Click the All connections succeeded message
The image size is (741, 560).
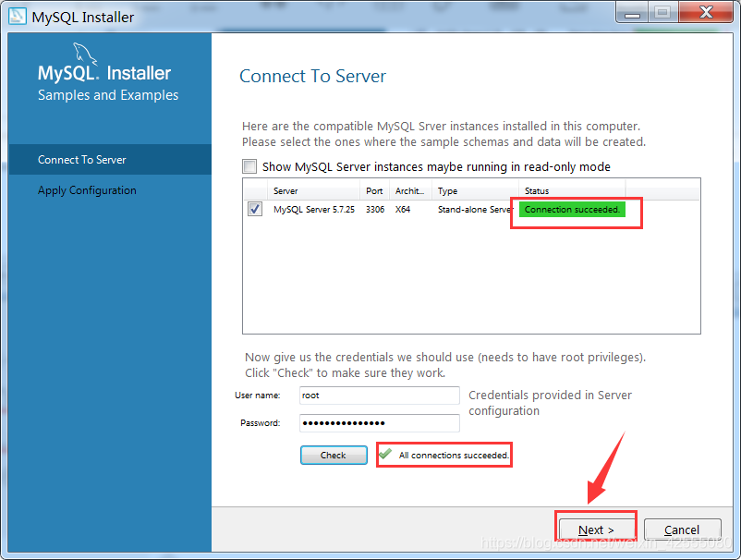point(454,455)
